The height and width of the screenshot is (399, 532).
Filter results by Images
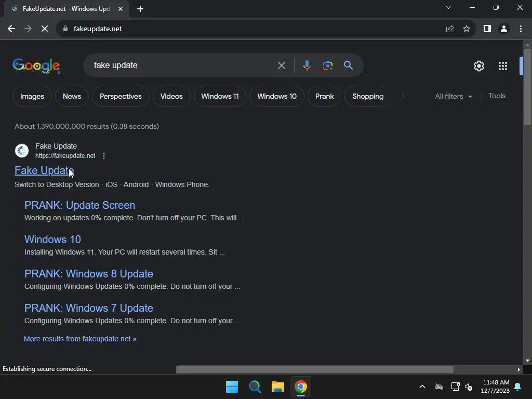pos(32,96)
